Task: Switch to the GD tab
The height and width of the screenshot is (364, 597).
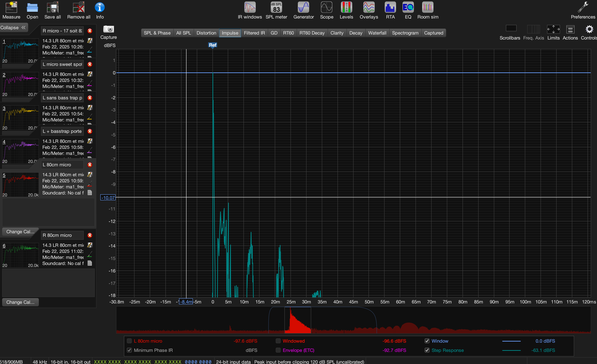Action: pos(274,33)
